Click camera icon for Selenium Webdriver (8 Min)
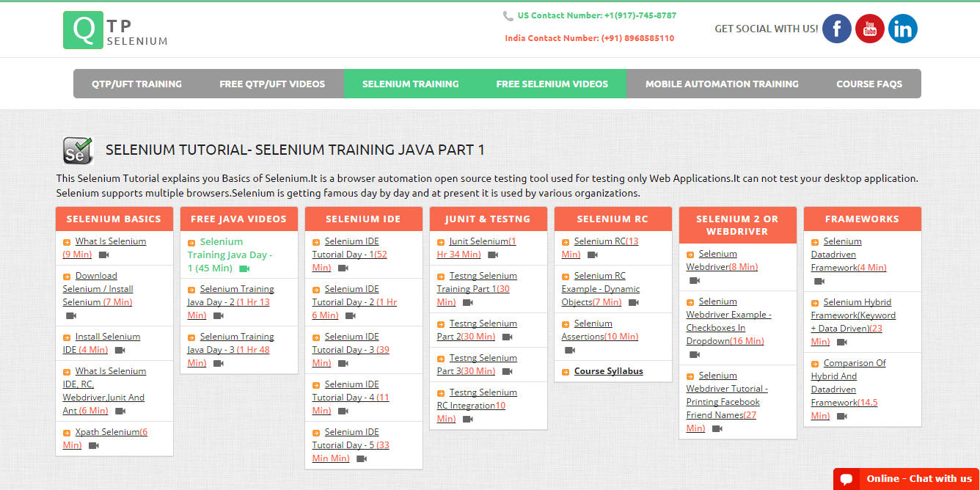Image resolution: width=980 pixels, height=490 pixels. point(695,281)
